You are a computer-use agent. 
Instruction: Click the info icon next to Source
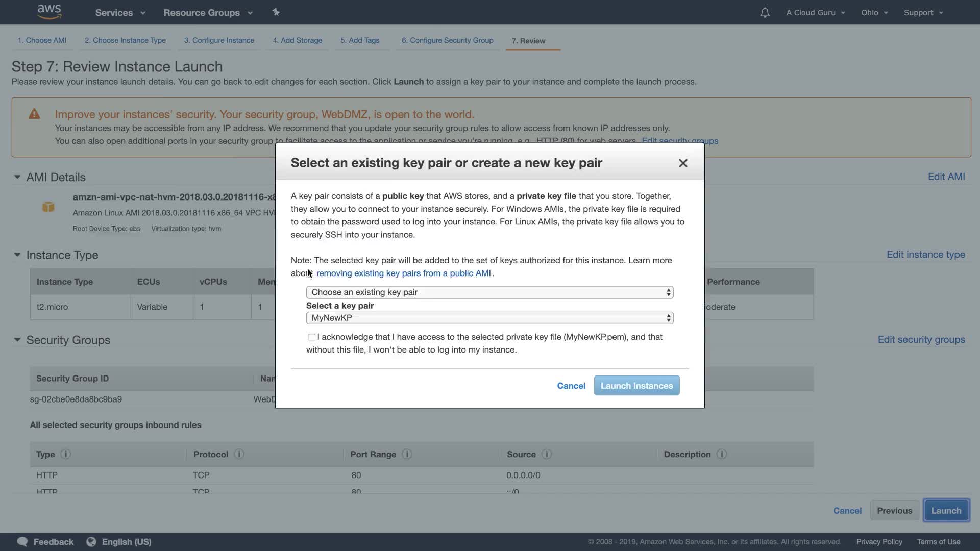pos(547,454)
